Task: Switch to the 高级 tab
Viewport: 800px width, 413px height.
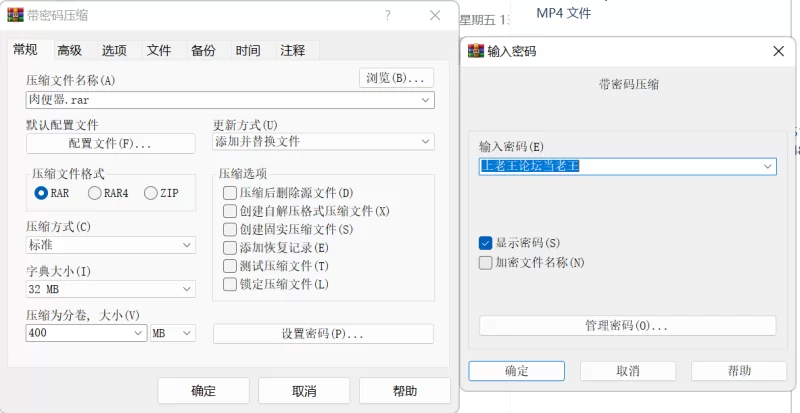Action: tap(69, 51)
